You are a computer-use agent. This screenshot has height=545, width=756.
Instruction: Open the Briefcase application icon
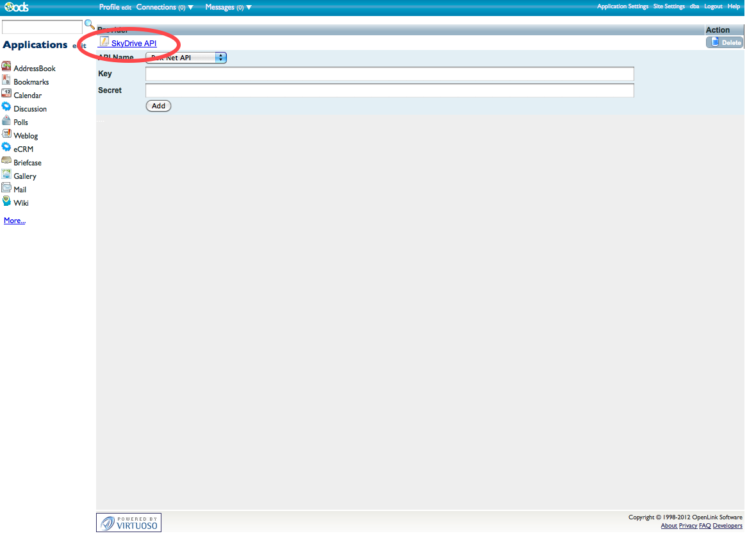point(6,161)
